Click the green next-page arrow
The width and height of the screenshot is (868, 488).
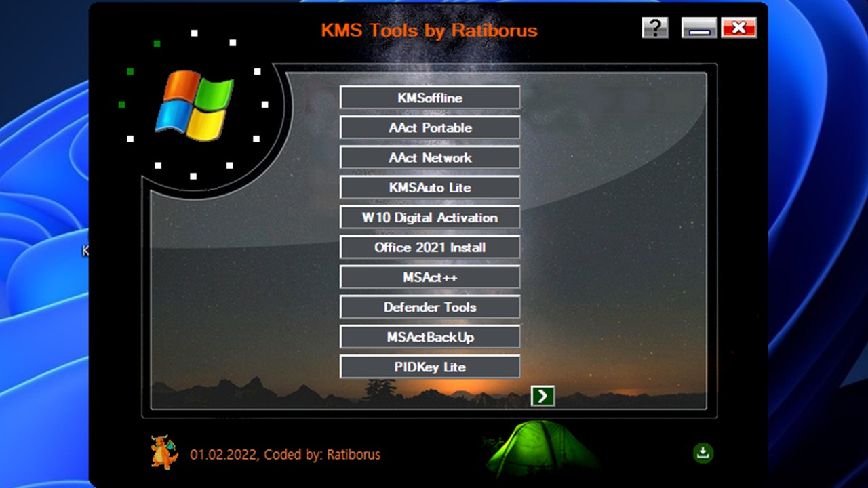tap(542, 396)
